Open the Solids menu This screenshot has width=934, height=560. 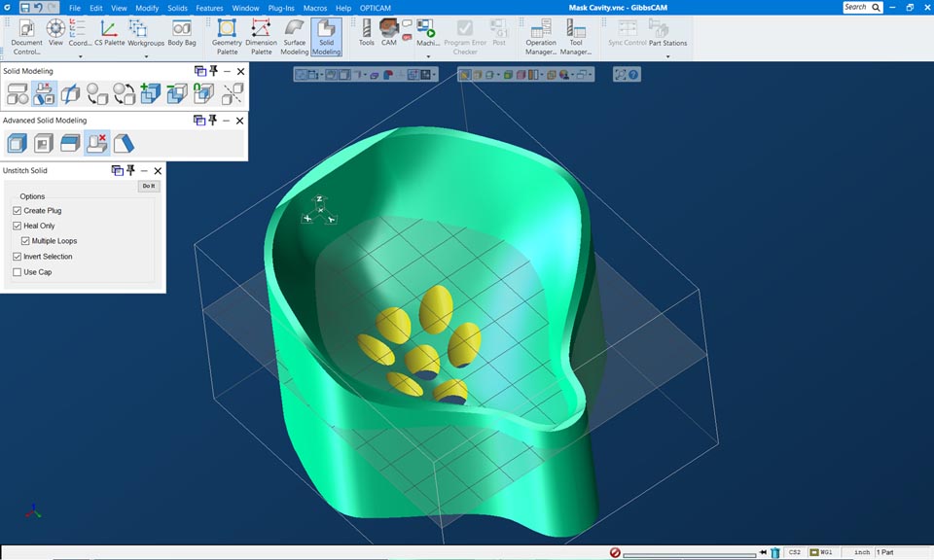click(175, 8)
